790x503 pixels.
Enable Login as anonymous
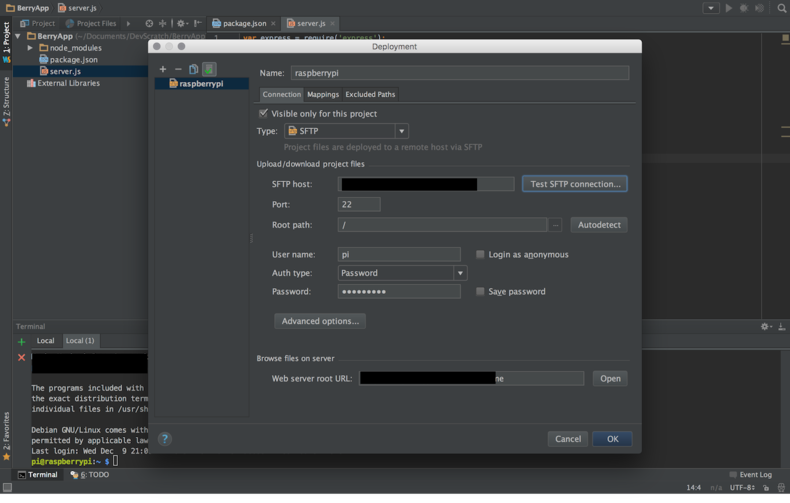[480, 255]
